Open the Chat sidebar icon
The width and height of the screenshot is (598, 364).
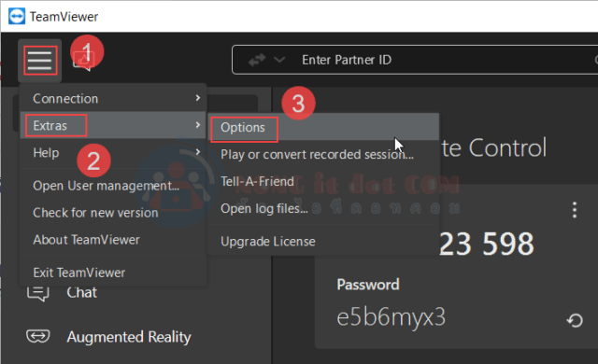coord(37,293)
